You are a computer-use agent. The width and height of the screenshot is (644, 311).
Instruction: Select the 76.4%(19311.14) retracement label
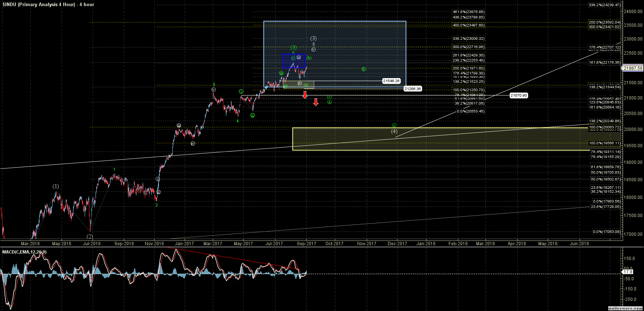tap(606, 152)
